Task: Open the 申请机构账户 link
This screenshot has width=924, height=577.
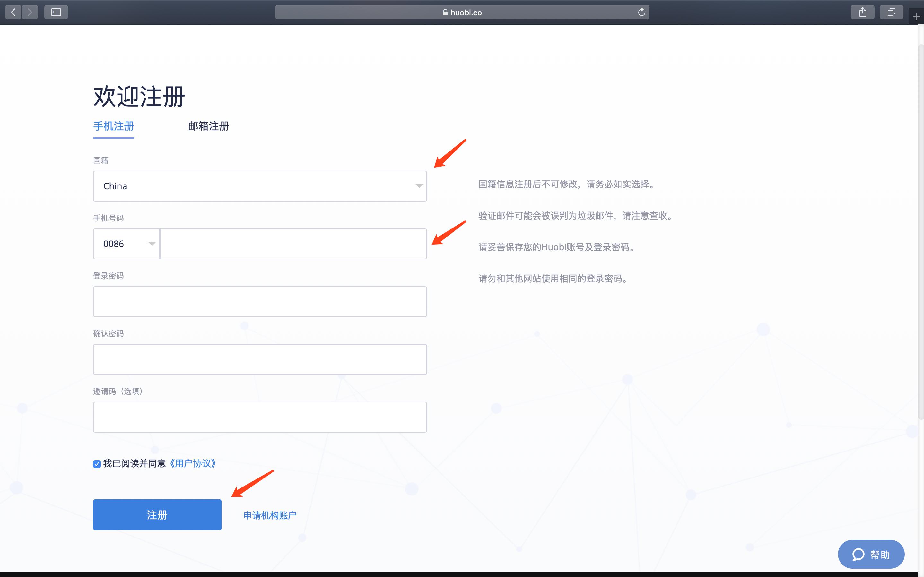Action: tap(270, 515)
